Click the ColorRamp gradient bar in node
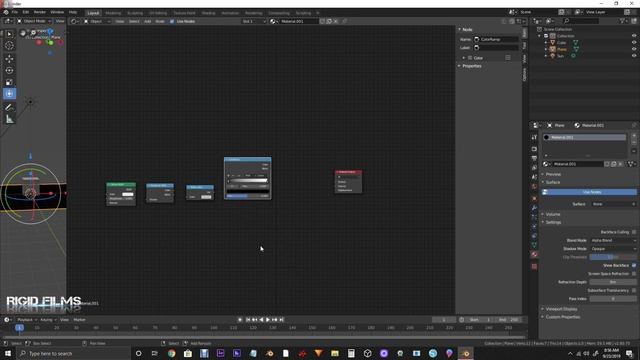Image resolution: width=640 pixels, height=360 pixels. tap(247, 180)
